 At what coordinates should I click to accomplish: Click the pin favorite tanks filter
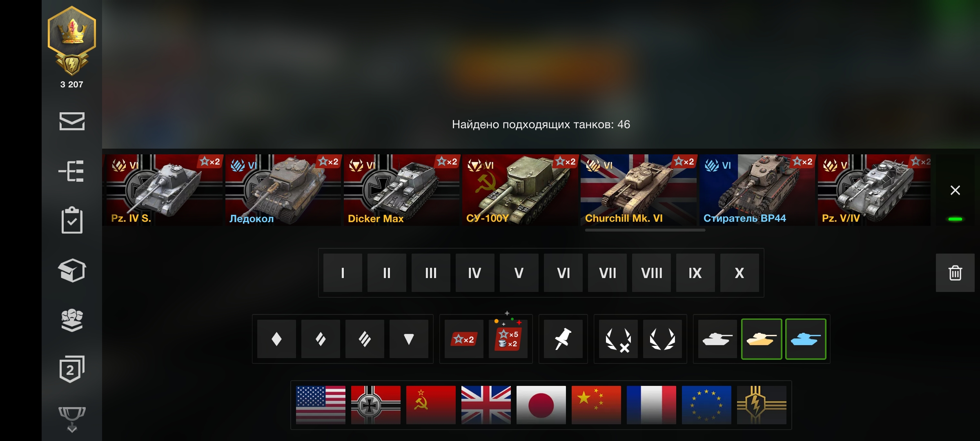(x=563, y=339)
